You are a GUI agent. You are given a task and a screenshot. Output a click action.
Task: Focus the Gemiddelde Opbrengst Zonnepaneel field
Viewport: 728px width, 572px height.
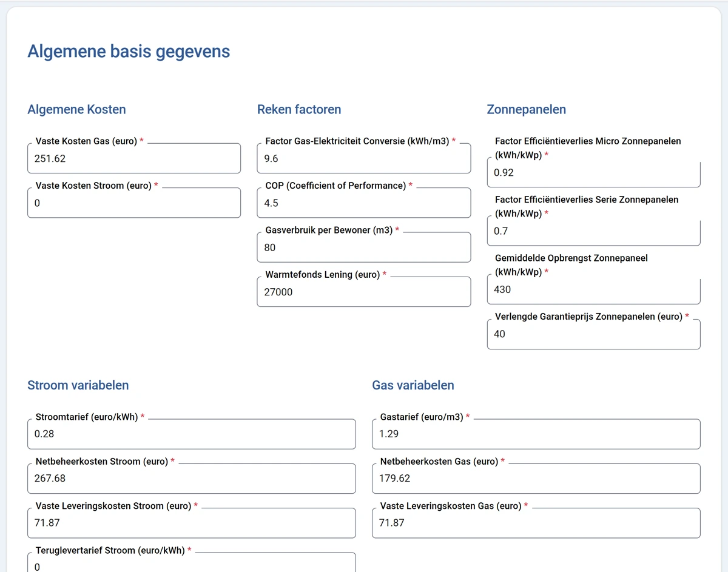coord(594,289)
